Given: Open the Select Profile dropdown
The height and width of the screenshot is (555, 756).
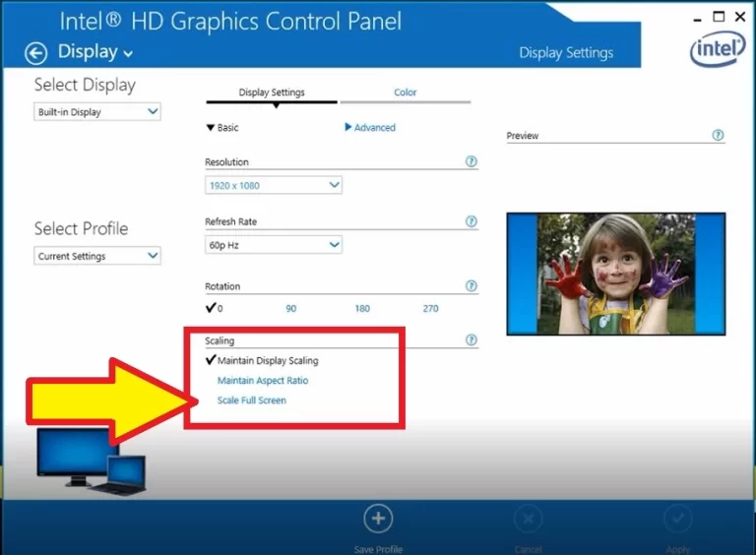Looking at the screenshot, I should tap(96, 256).
